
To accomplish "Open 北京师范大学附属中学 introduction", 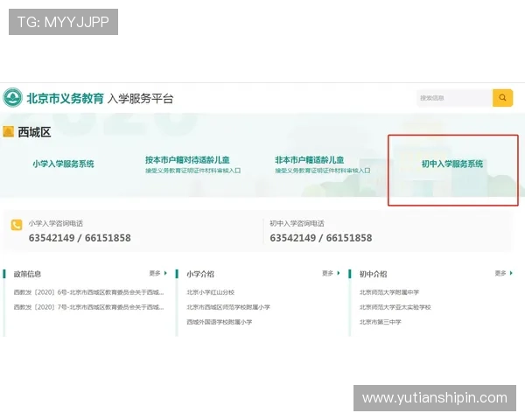I will click(x=389, y=292).
